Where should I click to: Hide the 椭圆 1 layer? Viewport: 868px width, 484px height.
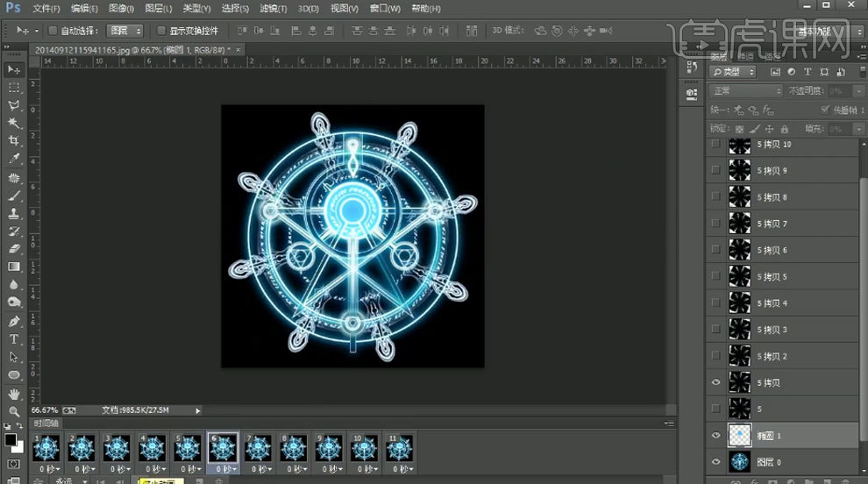[x=716, y=436]
